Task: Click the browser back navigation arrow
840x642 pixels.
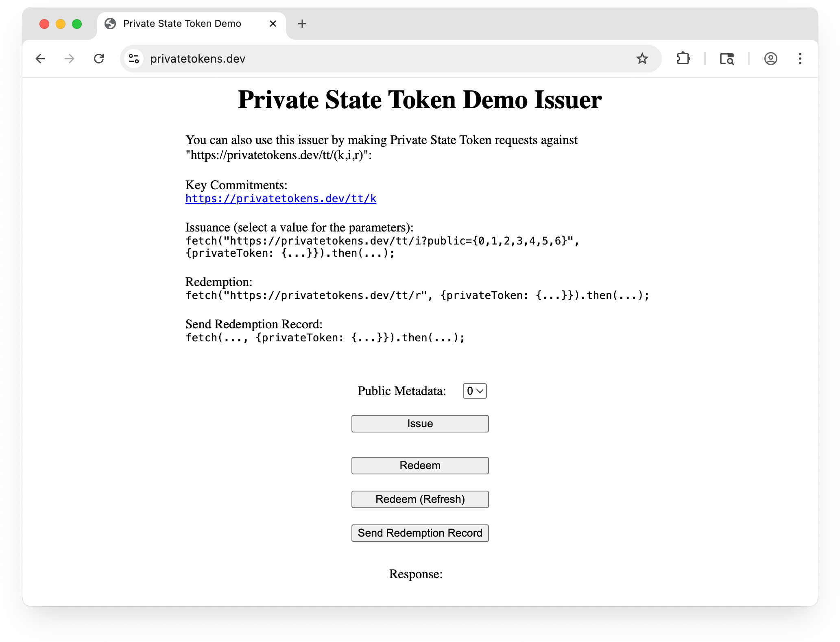Action: point(40,59)
